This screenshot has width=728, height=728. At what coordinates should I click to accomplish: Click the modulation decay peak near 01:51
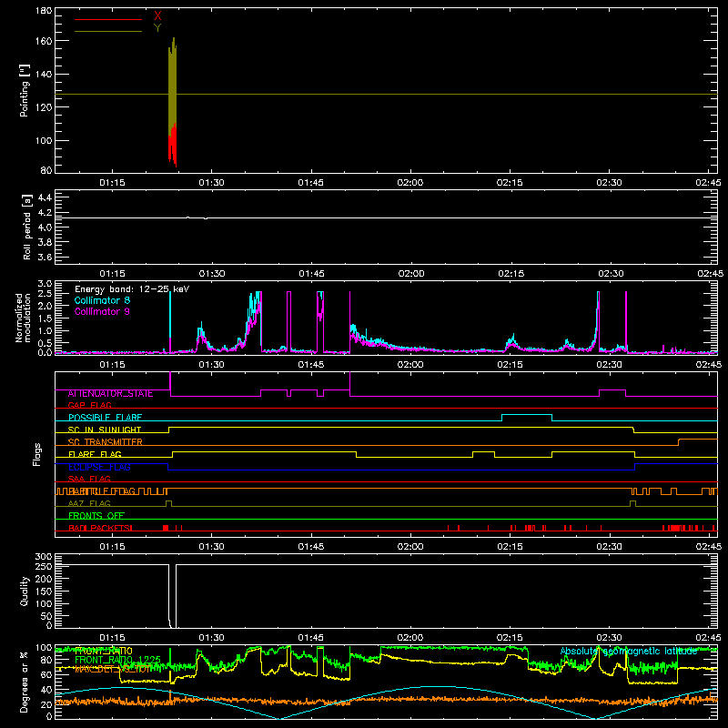click(353, 329)
